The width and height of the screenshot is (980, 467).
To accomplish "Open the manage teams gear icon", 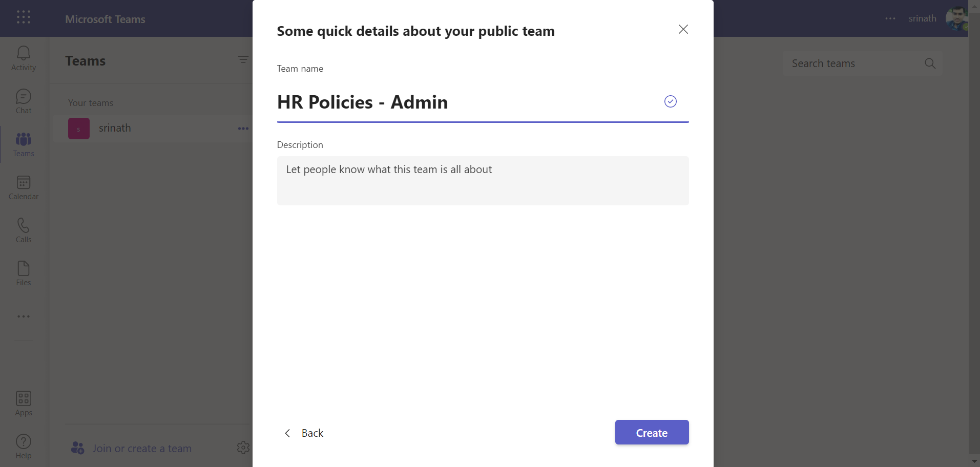I will click(x=243, y=448).
